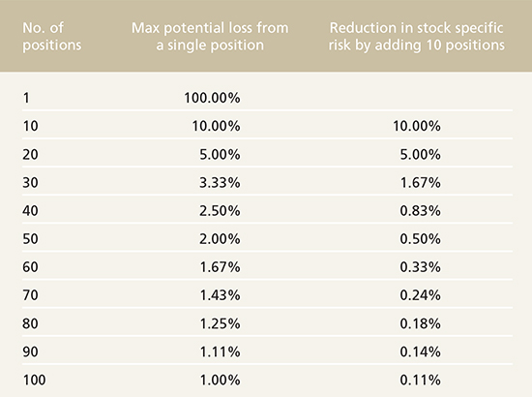This screenshot has width=532, height=397.
Task: Select the 2.00% max loss value
Action: tap(220, 239)
